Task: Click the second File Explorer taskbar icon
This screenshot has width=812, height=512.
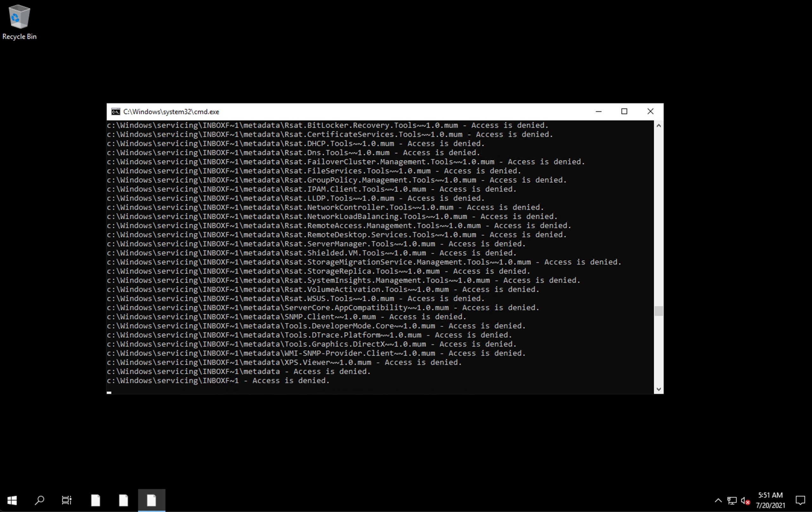Action: coord(123,500)
